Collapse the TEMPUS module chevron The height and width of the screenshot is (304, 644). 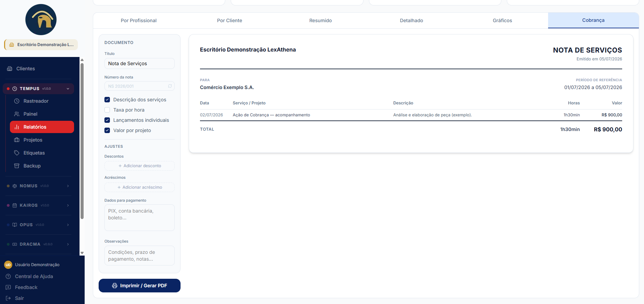pyautogui.click(x=68, y=89)
